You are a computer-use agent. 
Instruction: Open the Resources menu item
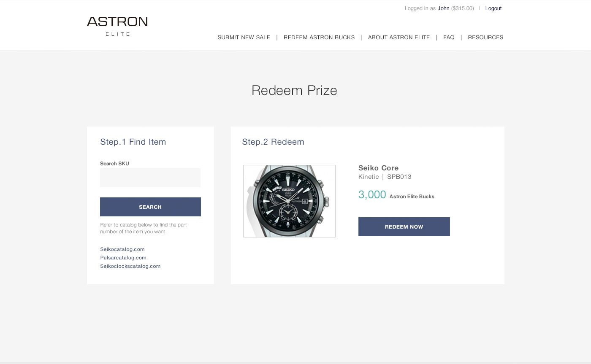pos(485,38)
